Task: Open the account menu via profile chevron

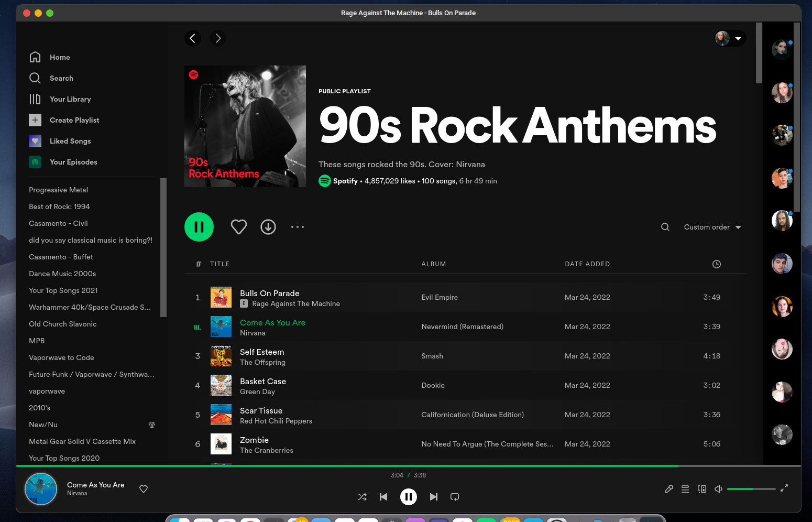Action: pyautogui.click(x=739, y=38)
